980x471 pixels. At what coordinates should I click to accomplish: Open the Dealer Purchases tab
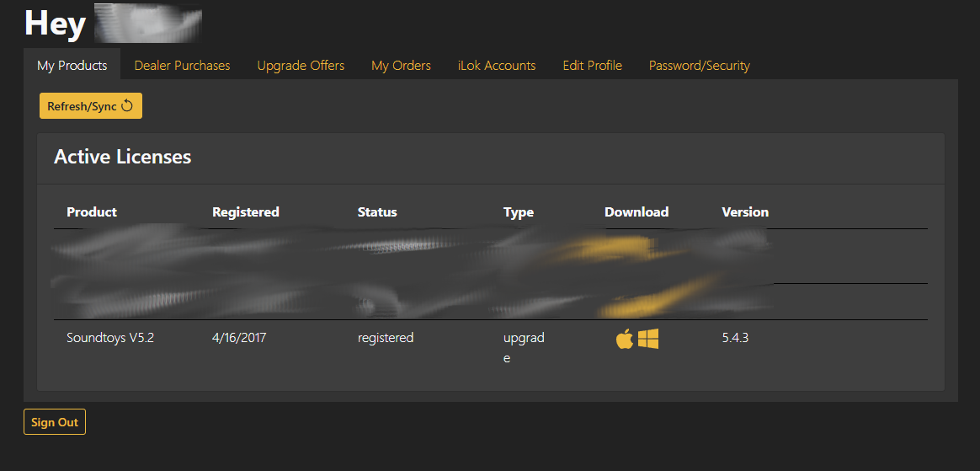click(x=182, y=65)
